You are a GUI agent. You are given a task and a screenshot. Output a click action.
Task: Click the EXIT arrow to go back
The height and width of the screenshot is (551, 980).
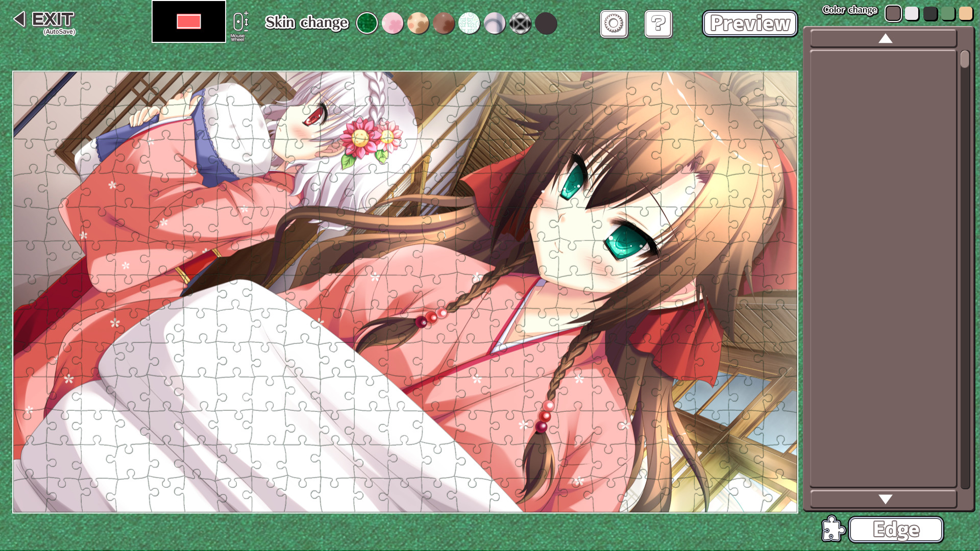click(x=19, y=19)
